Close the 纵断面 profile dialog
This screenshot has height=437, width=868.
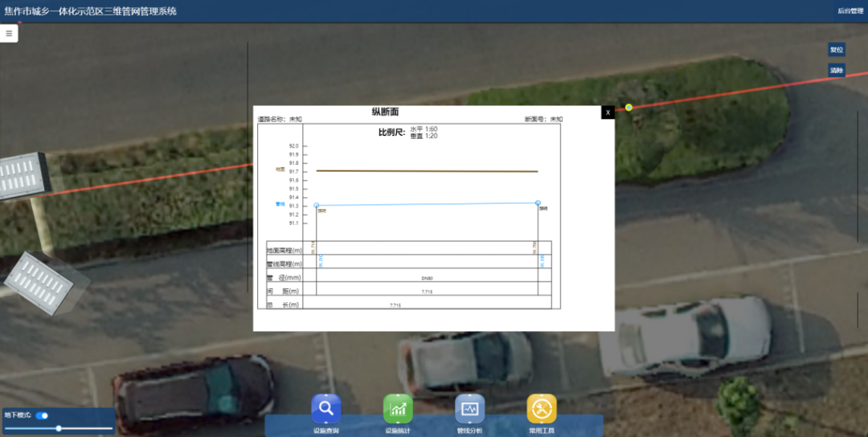(x=608, y=112)
